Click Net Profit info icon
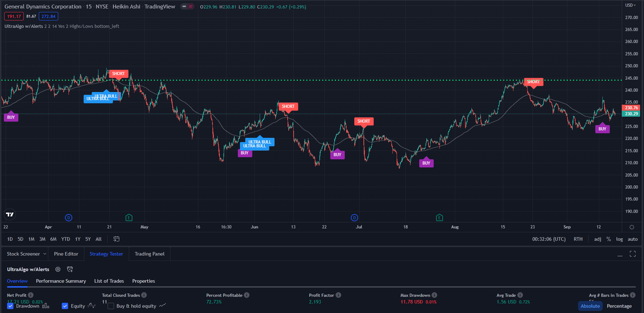The image size is (644, 313). pyautogui.click(x=31, y=295)
